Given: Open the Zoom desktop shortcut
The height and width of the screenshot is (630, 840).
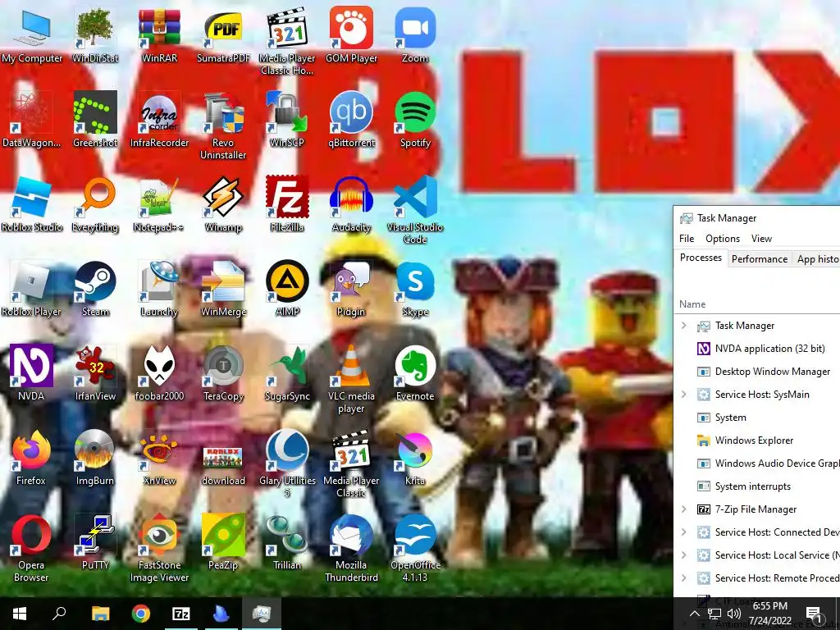Looking at the screenshot, I should pyautogui.click(x=415, y=34).
